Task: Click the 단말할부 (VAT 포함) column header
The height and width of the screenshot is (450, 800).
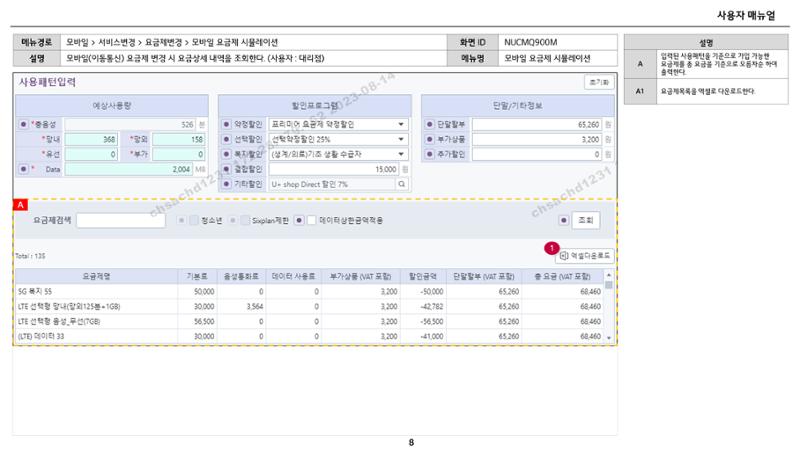Action: coord(484,276)
